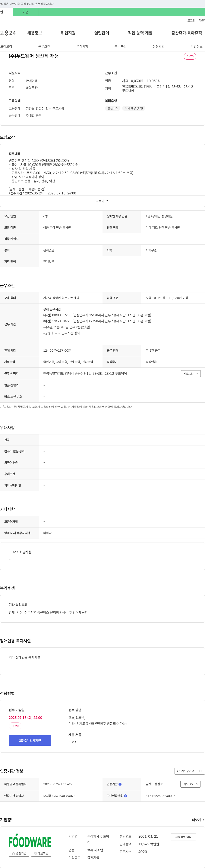Image resolution: width=205 pixels, height=868 pixels.
Task: Open 지도 보기 dropdown for 근무 예정지
Action: (x=190, y=373)
